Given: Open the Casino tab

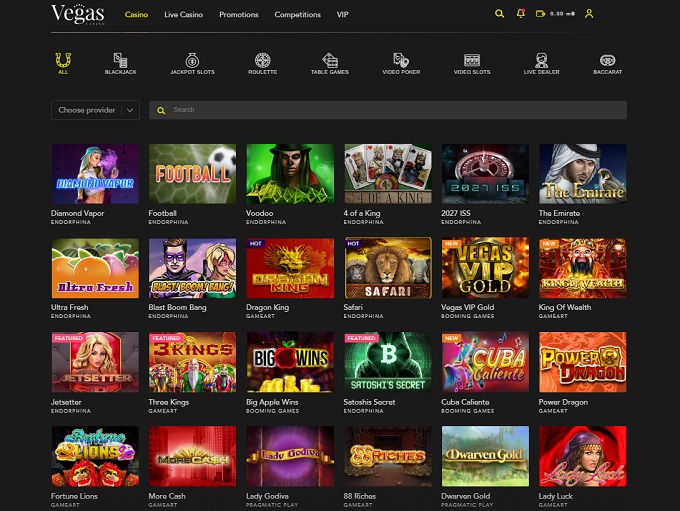Looking at the screenshot, I should [136, 15].
